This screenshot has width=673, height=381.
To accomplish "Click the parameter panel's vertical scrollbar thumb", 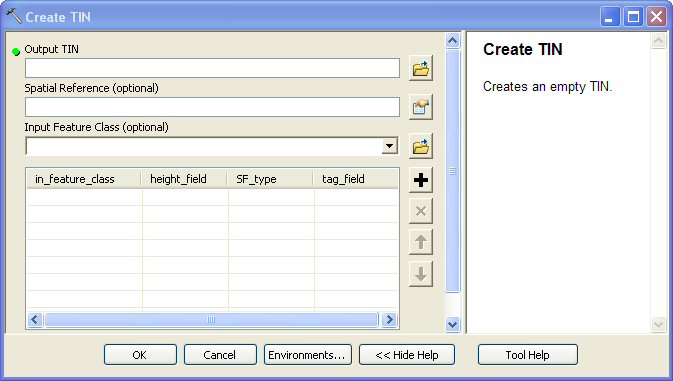I will [x=452, y=171].
